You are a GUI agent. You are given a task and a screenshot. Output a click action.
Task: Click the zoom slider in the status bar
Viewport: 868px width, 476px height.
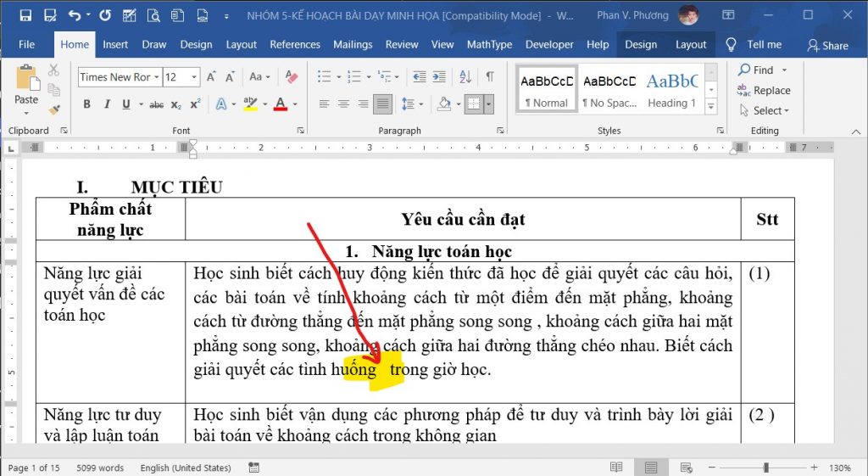tap(766, 468)
